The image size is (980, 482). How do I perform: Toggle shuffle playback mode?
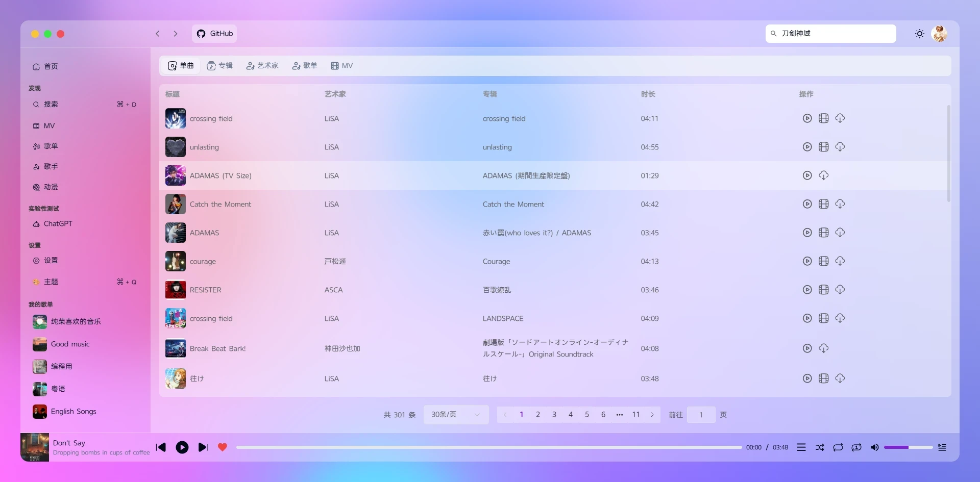[x=820, y=447]
